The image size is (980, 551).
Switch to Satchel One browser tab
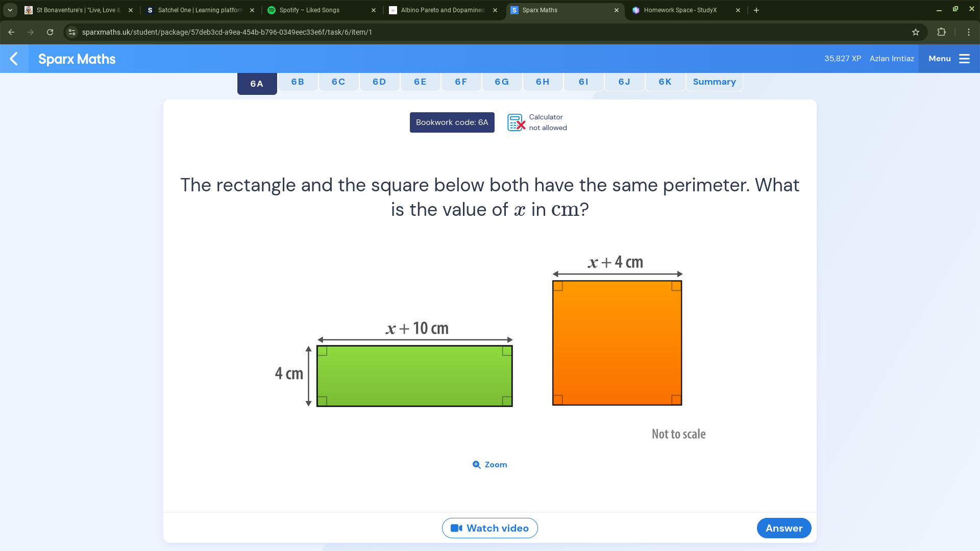[x=201, y=10]
